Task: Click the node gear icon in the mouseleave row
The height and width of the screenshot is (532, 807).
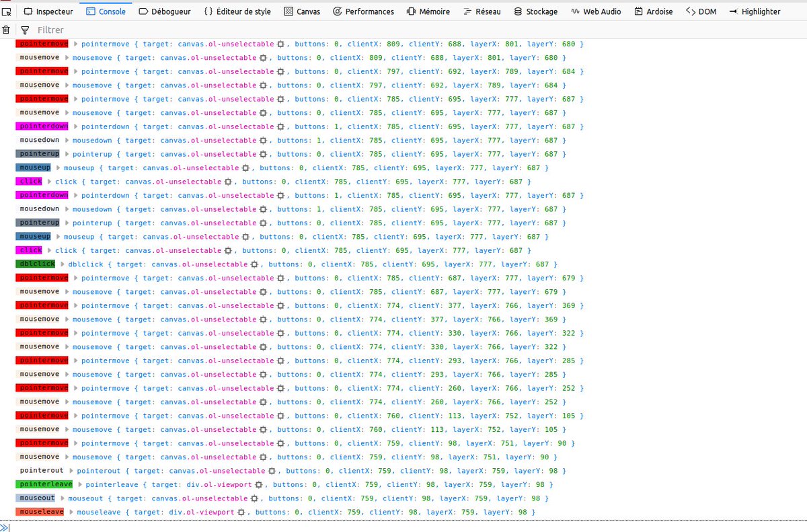Action: tap(241, 512)
